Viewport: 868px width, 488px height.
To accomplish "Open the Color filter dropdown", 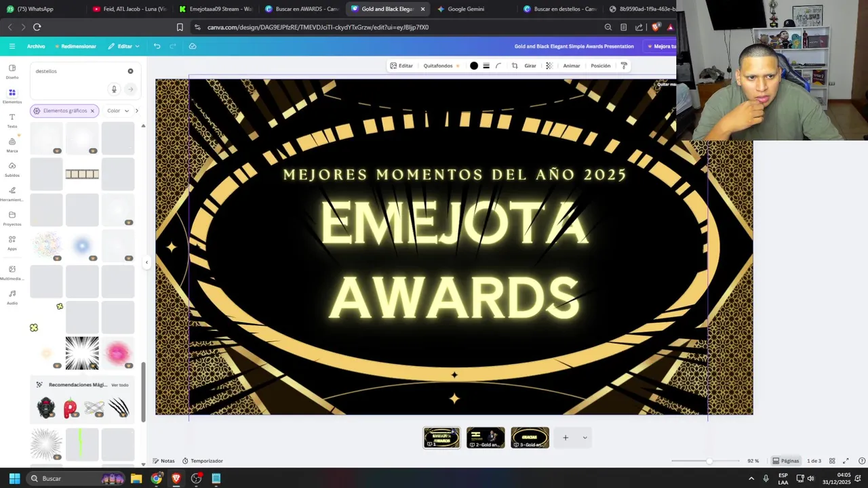I will click(118, 110).
